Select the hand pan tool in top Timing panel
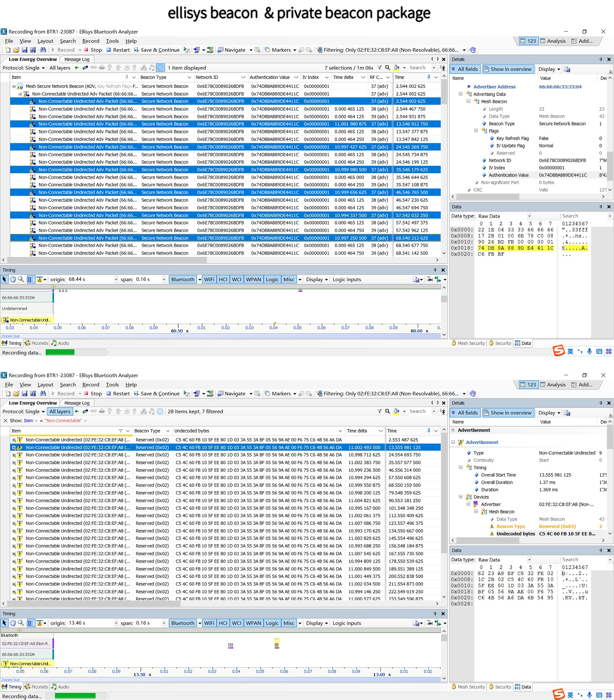Screen dimensions: 614x700 click(x=13, y=280)
